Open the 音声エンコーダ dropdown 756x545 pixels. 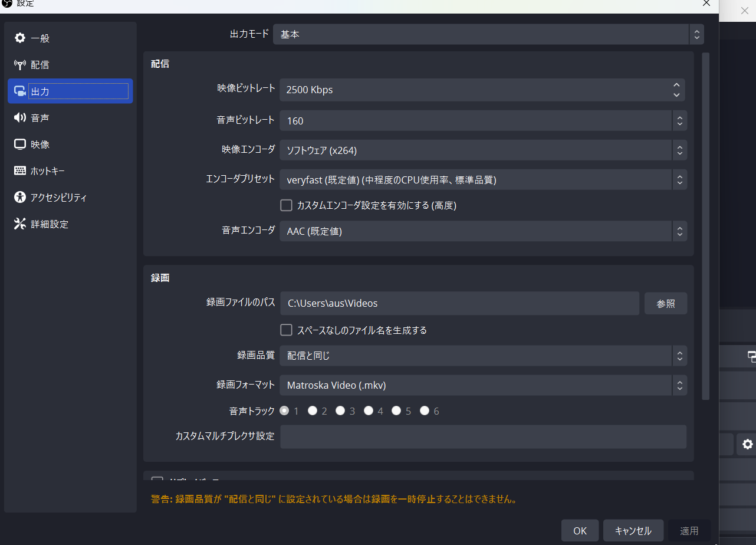pyautogui.click(x=483, y=231)
